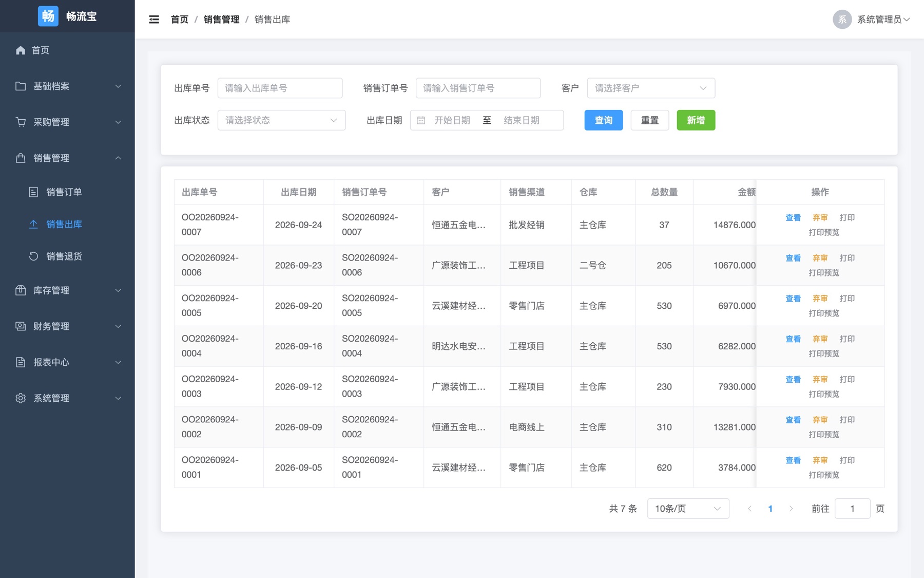Expand 库存管理 menu chevron
Viewport: 924px width, 578px height.
point(118,290)
